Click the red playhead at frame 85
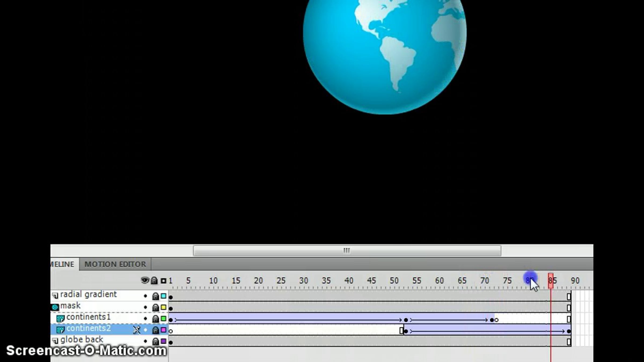The height and width of the screenshot is (362, 644). [x=551, y=280]
